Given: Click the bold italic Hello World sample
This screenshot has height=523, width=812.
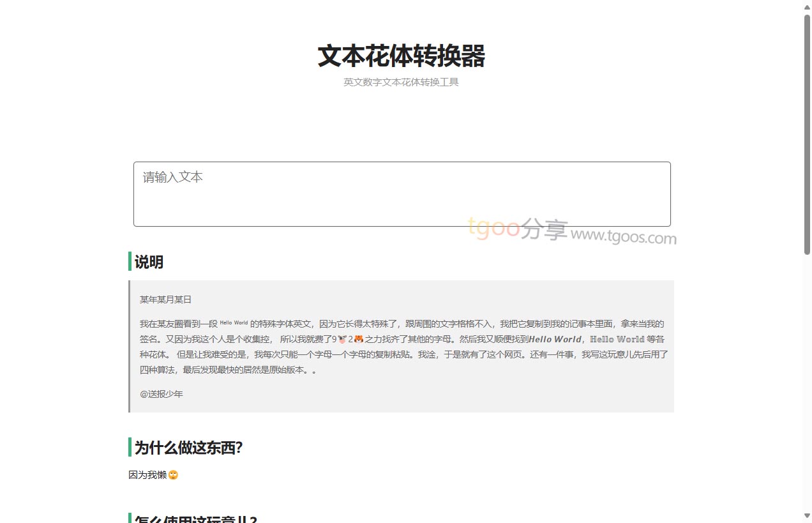Looking at the screenshot, I should 555,339.
